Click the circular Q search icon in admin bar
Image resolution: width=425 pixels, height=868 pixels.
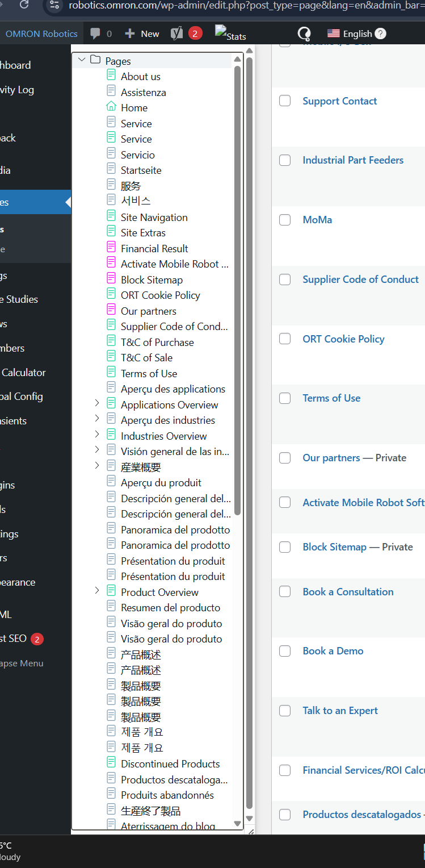click(x=304, y=34)
